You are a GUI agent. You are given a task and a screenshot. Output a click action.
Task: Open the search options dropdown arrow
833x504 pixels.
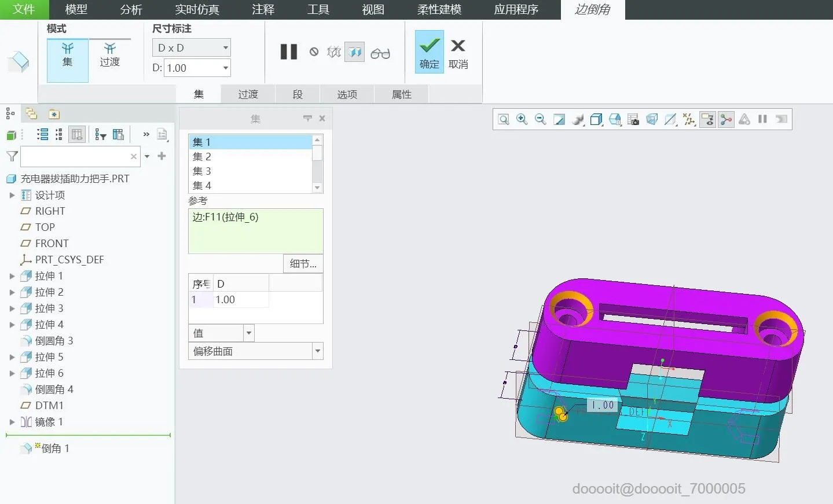pos(147,156)
